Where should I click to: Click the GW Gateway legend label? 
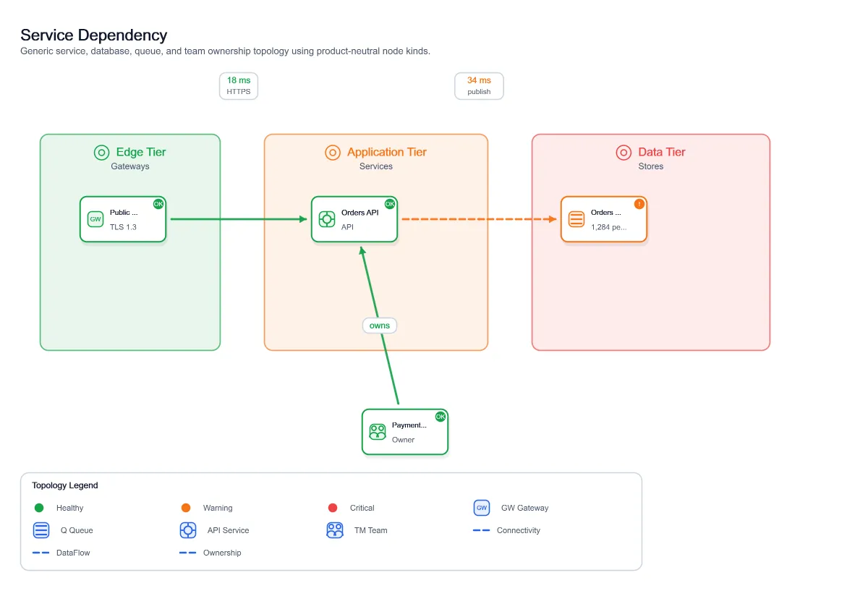click(x=525, y=508)
